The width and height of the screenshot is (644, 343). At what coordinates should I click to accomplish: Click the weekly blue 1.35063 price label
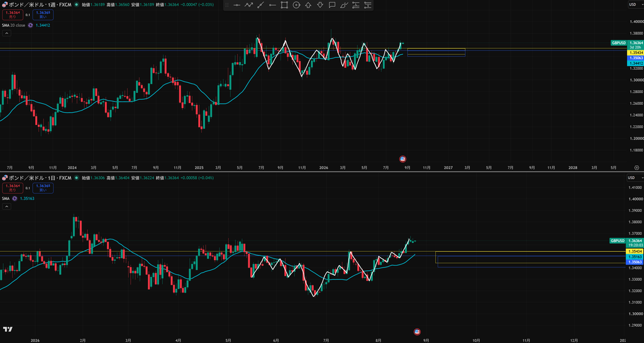[635, 58]
